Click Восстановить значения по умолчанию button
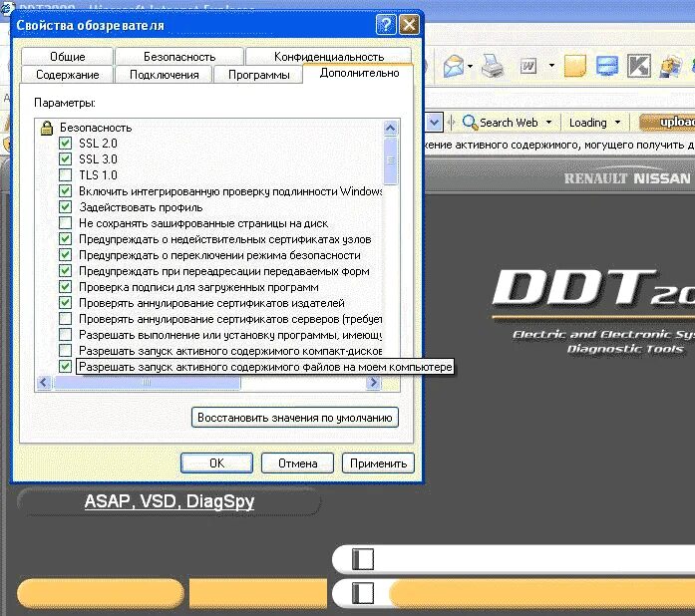This screenshot has width=695, height=616. pos(295,418)
